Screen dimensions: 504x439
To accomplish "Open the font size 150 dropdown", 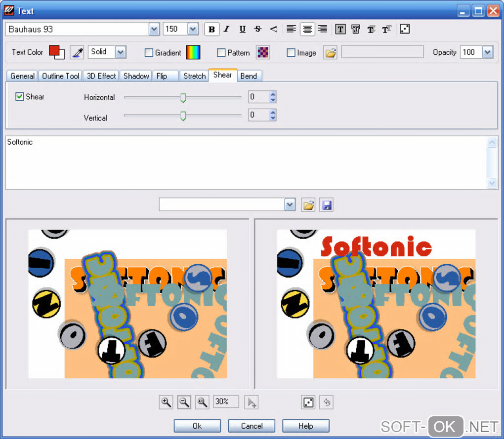I will click(193, 29).
